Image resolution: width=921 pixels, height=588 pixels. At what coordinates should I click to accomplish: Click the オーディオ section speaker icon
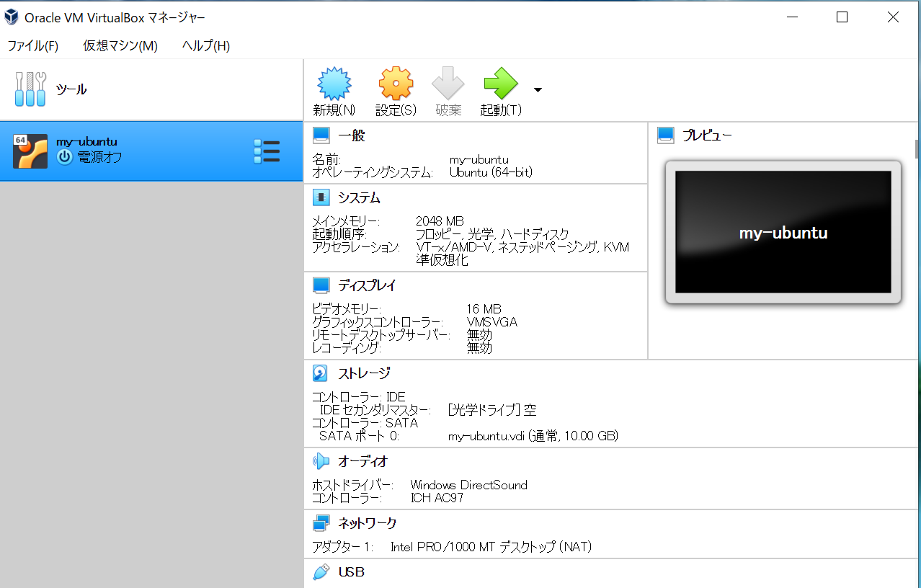(321, 461)
